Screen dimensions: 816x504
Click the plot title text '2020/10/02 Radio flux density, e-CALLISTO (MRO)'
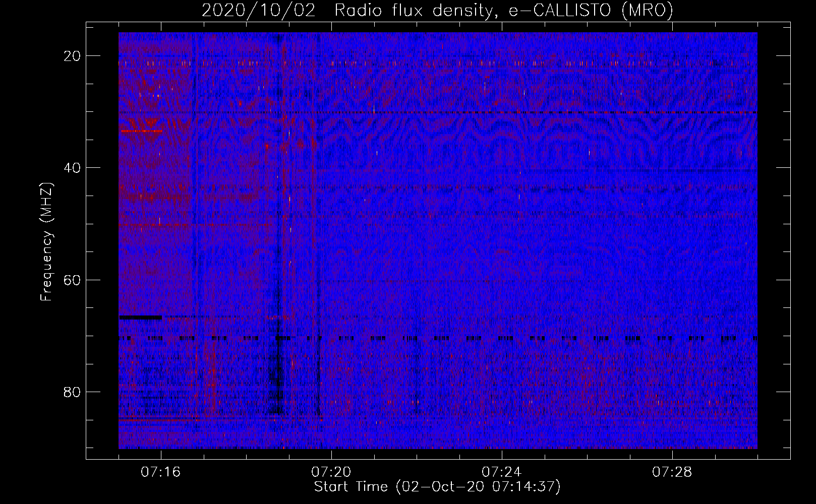(437, 10)
